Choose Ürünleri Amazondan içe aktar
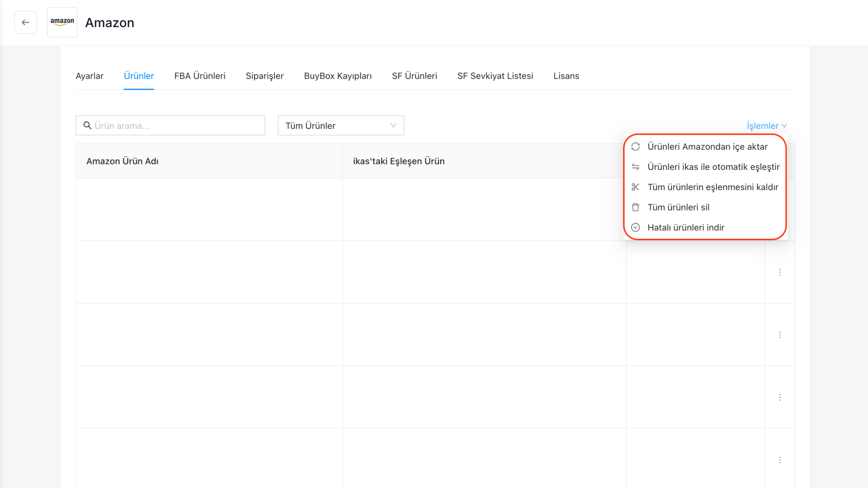This screenshot has width=868, height=488. coord(705,146)
